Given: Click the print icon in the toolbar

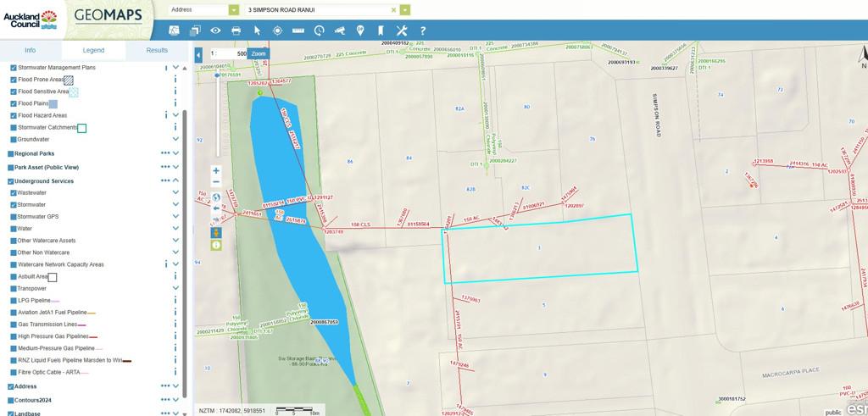Looking at the screenshot, I should coord(236,31).
